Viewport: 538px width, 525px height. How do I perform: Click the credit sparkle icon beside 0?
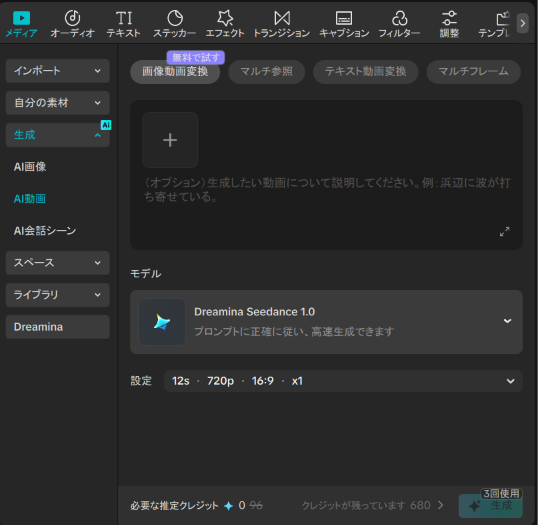[x=229, y=505]
